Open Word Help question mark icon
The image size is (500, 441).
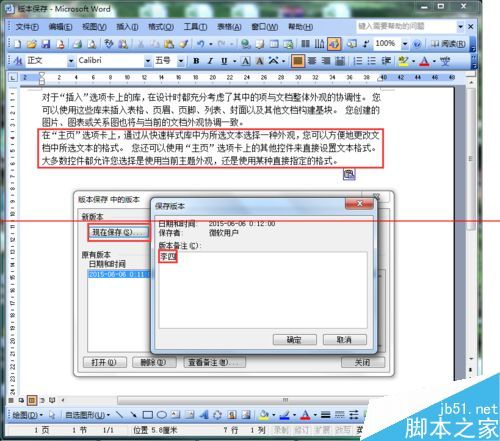pyautogui.click(x=417, y=44)
